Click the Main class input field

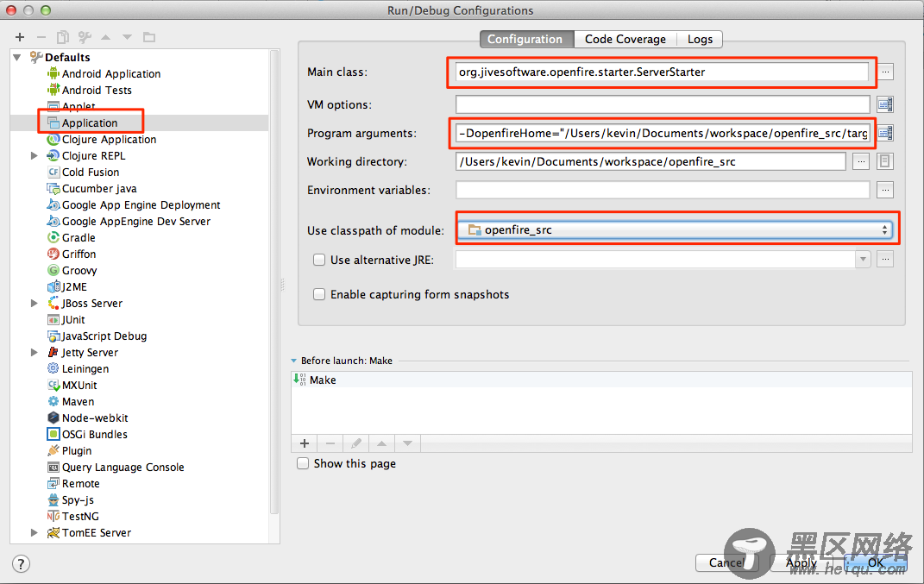662,72
